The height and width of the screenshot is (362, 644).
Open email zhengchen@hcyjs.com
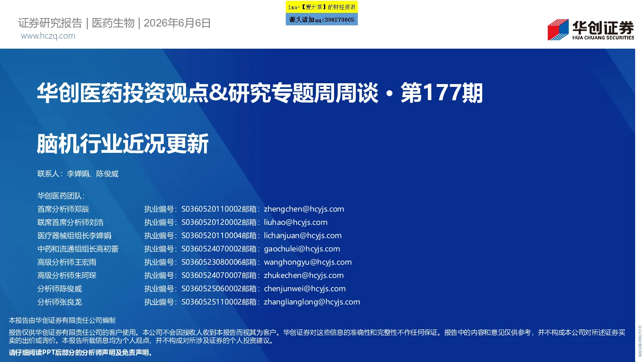coord(304,209)
